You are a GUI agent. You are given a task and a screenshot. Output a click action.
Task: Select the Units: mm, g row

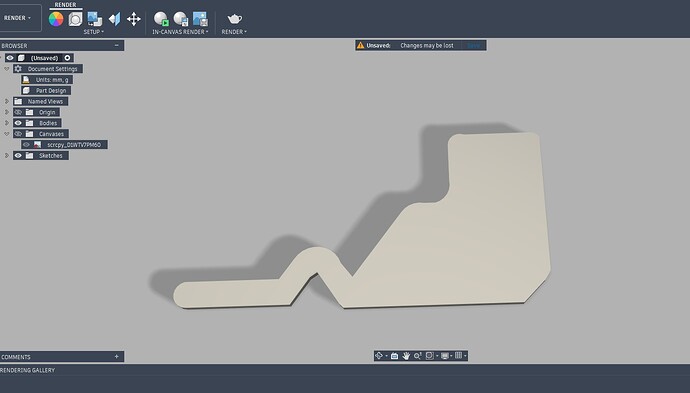pos(47,80)
